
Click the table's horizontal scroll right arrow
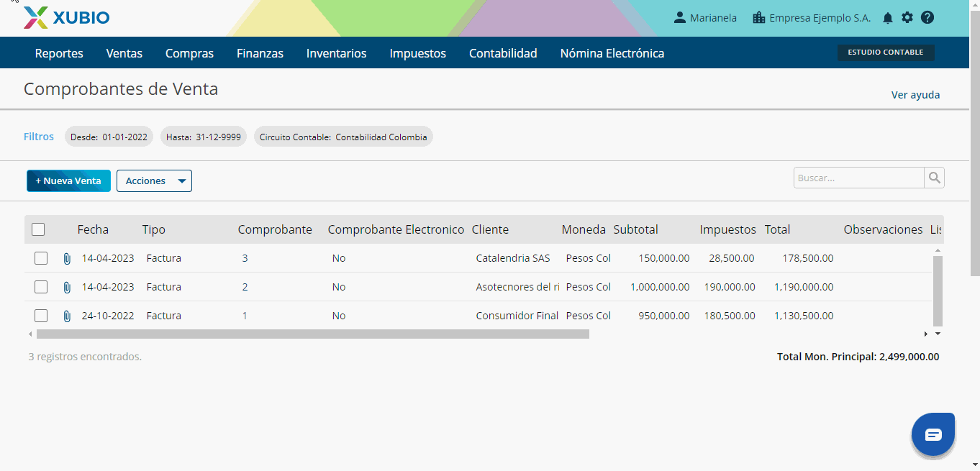(x=926, y=334)
